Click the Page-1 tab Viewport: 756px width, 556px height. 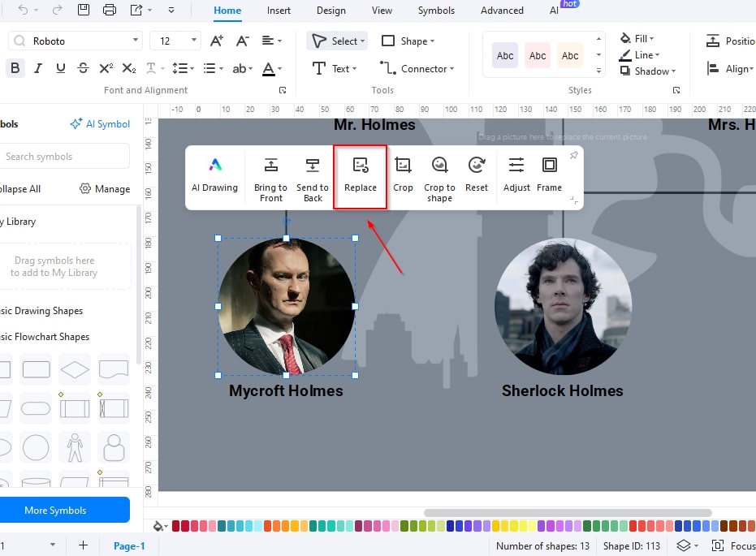pyautogui.click(x=129, y=545)
